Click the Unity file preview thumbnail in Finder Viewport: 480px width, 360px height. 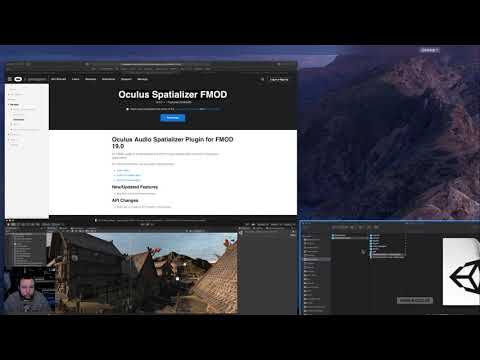point(461,271)
